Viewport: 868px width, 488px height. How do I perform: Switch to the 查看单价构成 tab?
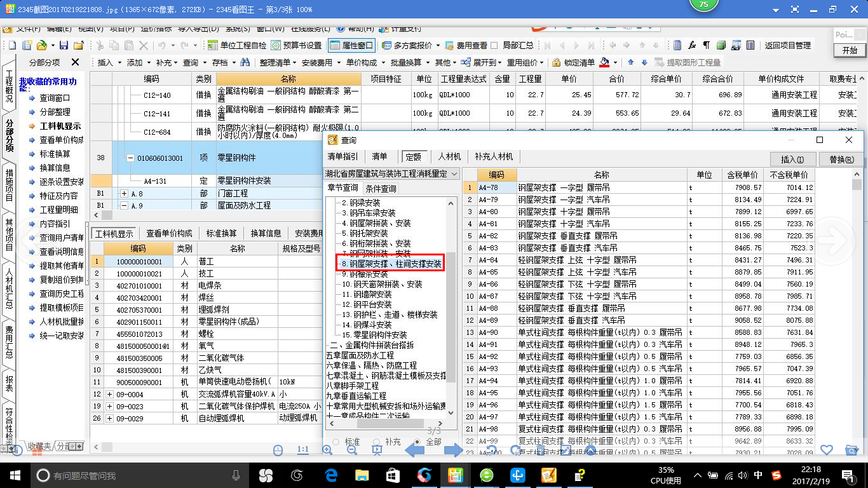pyautogui.click(x=169, y=233)
